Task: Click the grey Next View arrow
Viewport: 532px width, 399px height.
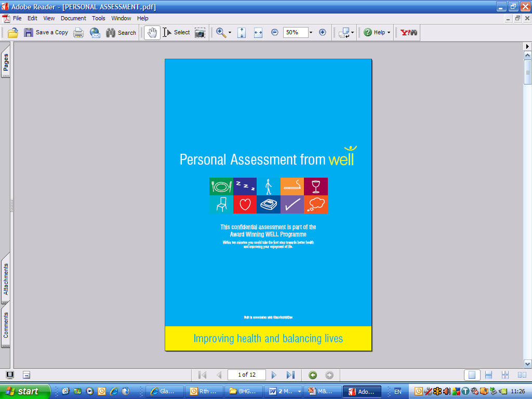Action: pyautogui.click(x=329, y=375)
